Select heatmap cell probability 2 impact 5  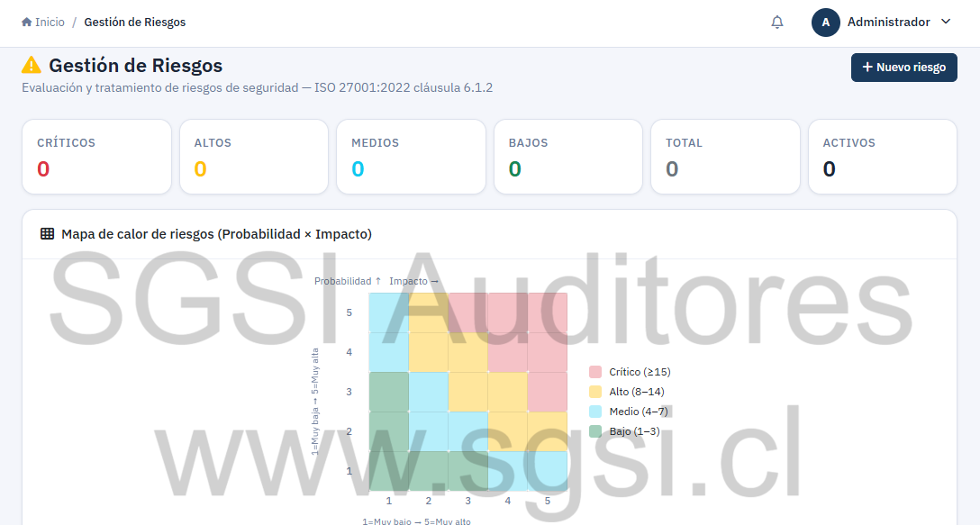pyautogui.click(x=548, y=432)
